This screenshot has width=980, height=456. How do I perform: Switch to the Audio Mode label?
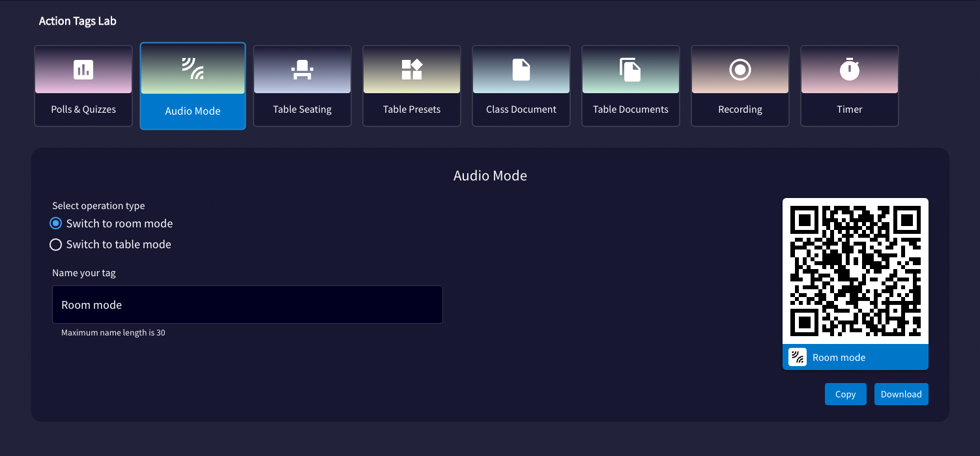tap(193, 111)
